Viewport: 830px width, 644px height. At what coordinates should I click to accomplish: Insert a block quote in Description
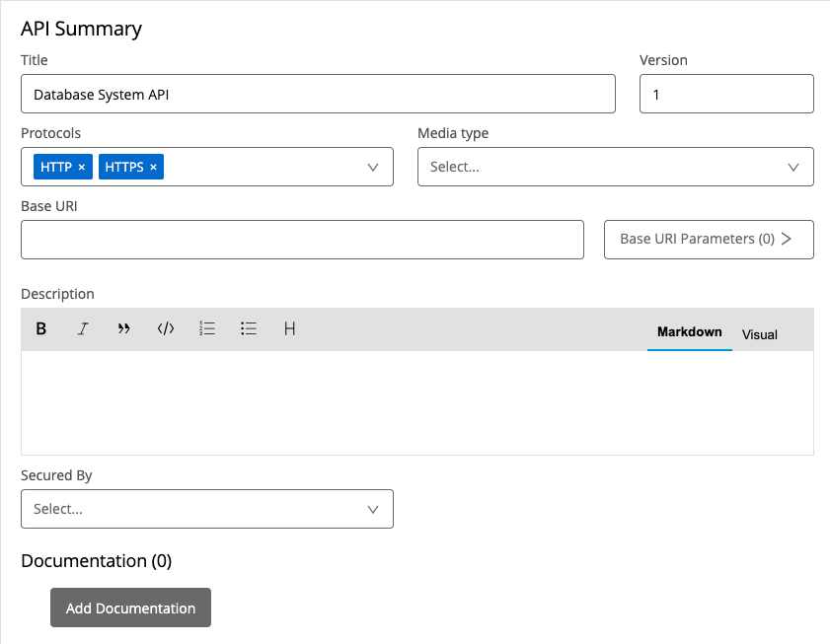pos(124,329)
